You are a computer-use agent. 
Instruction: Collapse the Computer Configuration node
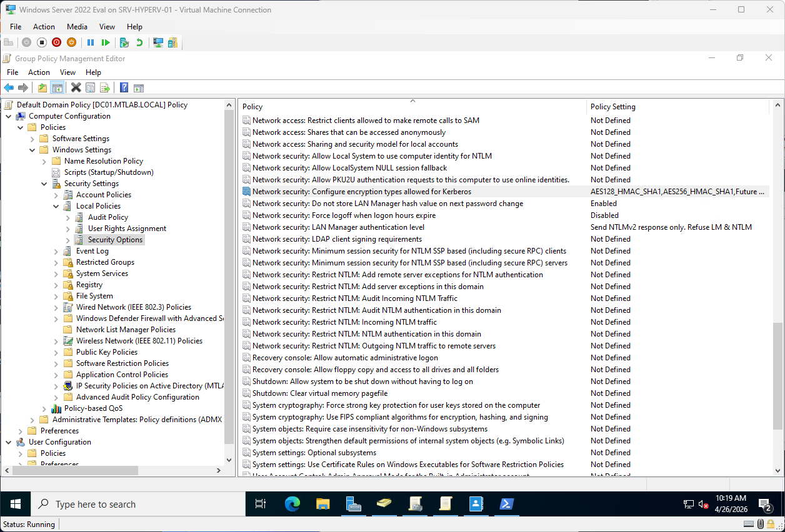[x=9, y=116]
